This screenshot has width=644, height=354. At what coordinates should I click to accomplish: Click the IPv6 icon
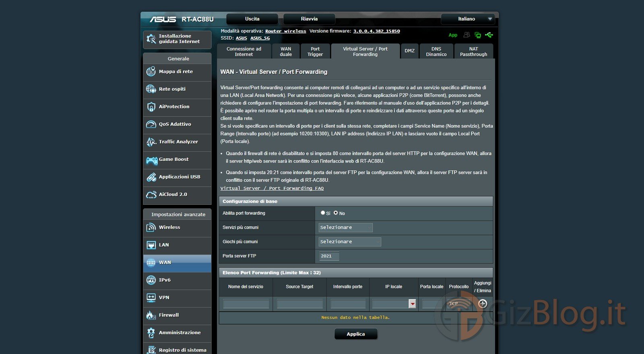(x=151, y=280)
